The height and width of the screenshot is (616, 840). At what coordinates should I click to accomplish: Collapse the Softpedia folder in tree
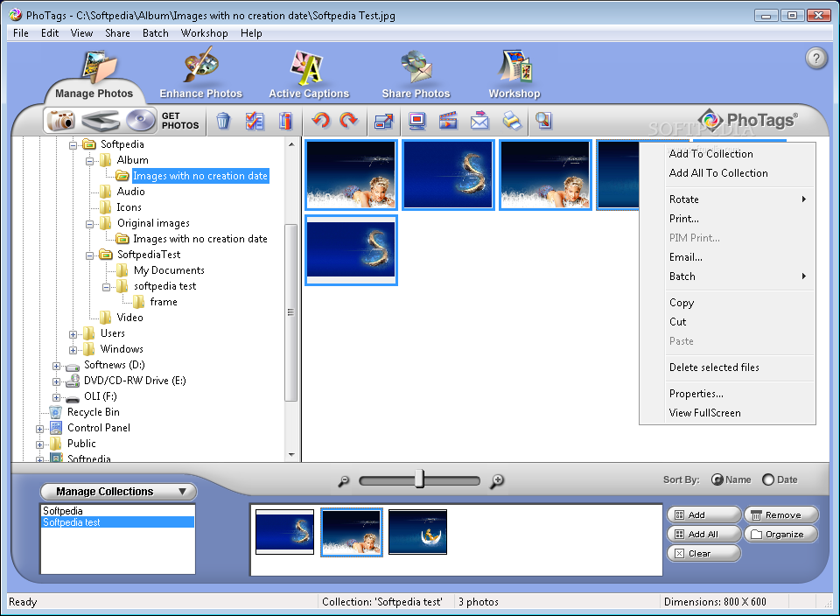click(73, 145)
